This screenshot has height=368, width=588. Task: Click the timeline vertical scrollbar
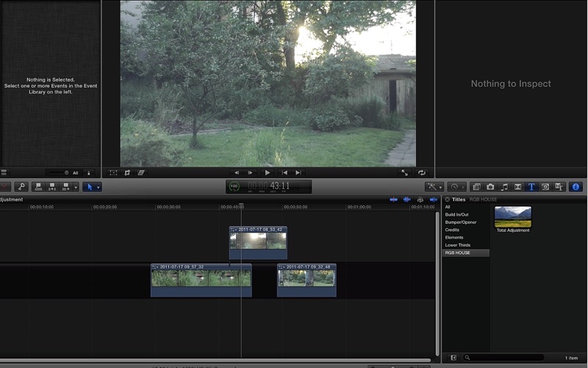pos(437,283)
